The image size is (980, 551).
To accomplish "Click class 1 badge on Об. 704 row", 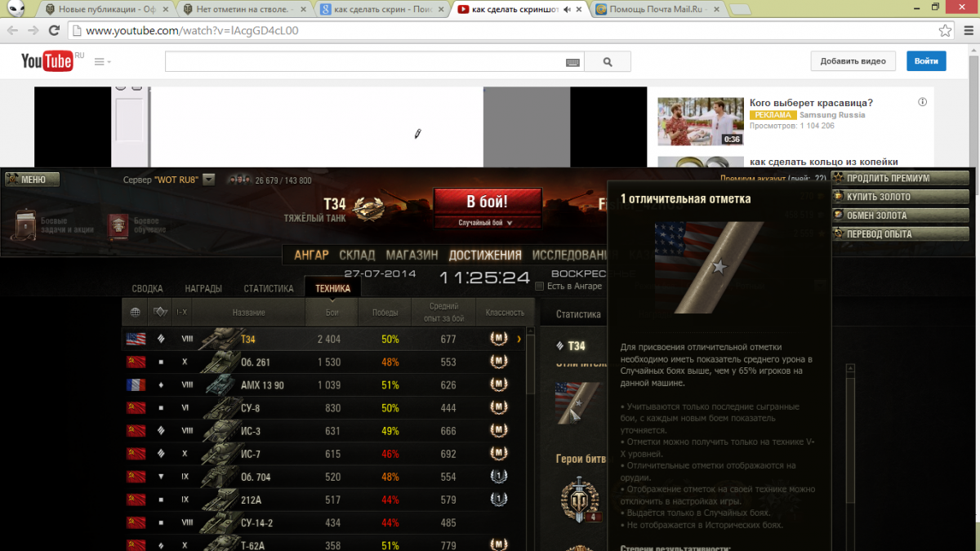I will pyautogui.click(x=498, y=476).
